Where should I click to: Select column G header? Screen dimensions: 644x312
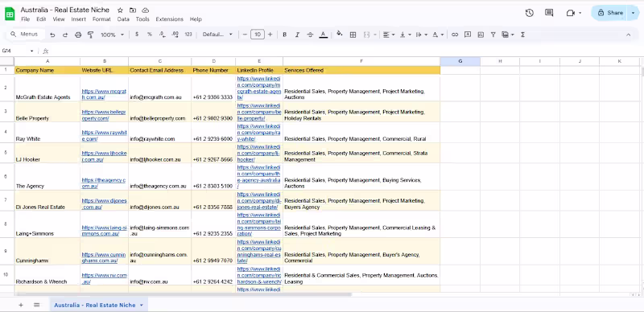(460, 61)
